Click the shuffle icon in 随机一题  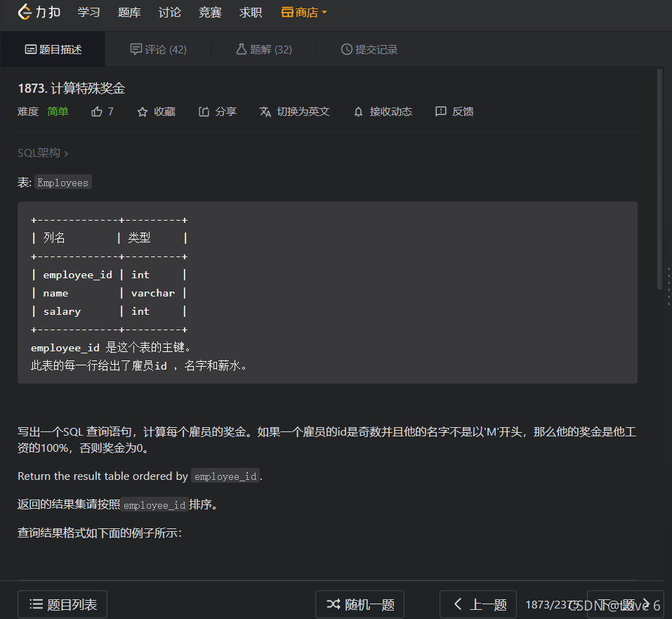(334, 604)
